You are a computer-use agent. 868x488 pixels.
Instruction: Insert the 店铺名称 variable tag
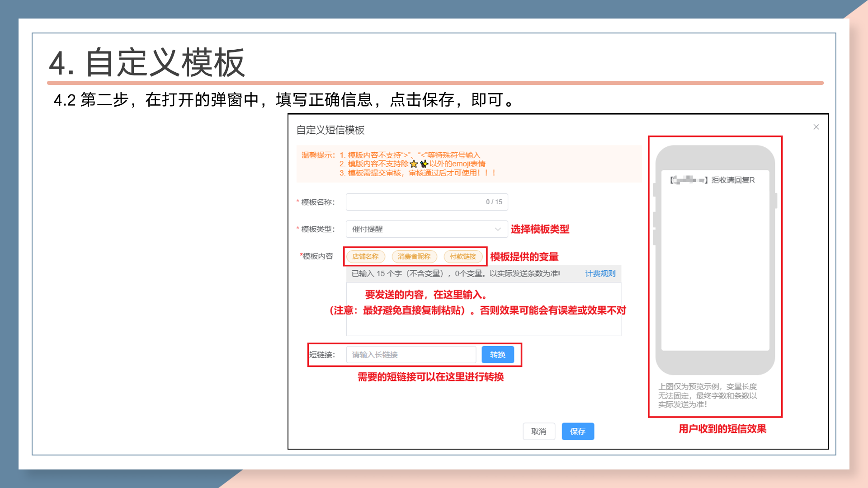365,257
